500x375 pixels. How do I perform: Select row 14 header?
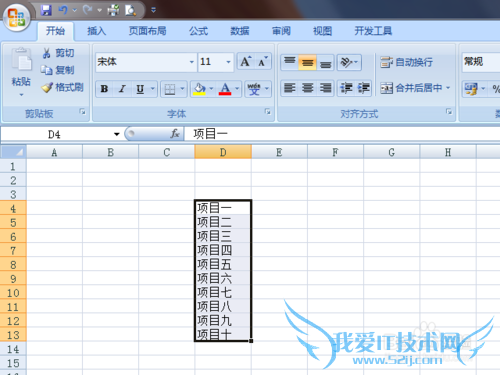tap(13, 349)
